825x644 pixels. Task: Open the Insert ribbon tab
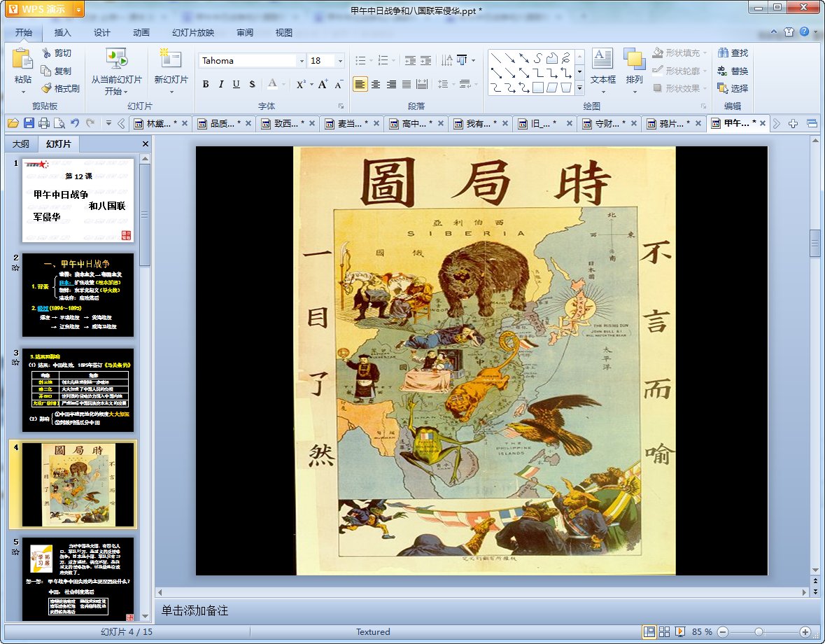(62, 33)
